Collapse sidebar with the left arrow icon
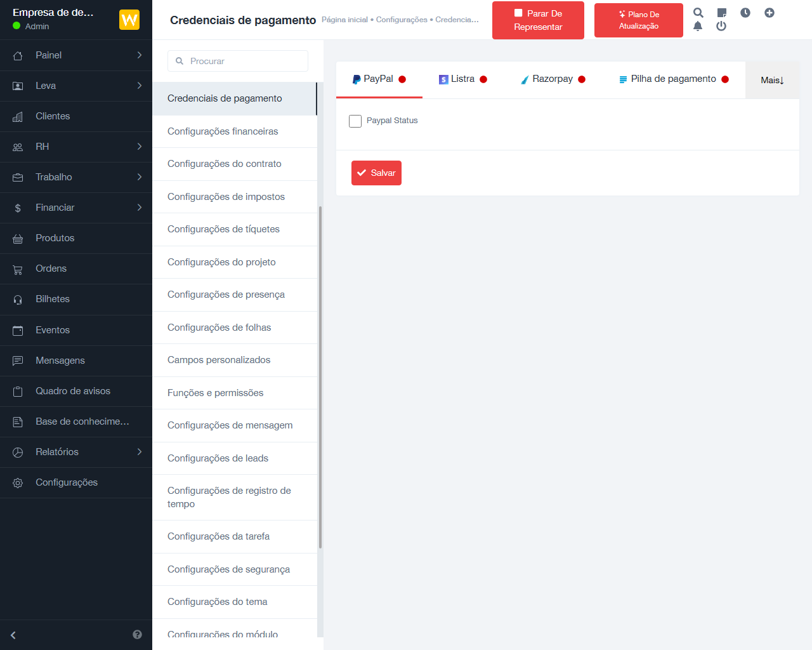This screenshot has width=812, height=650. pyautogui.click(x=13, y=635)
